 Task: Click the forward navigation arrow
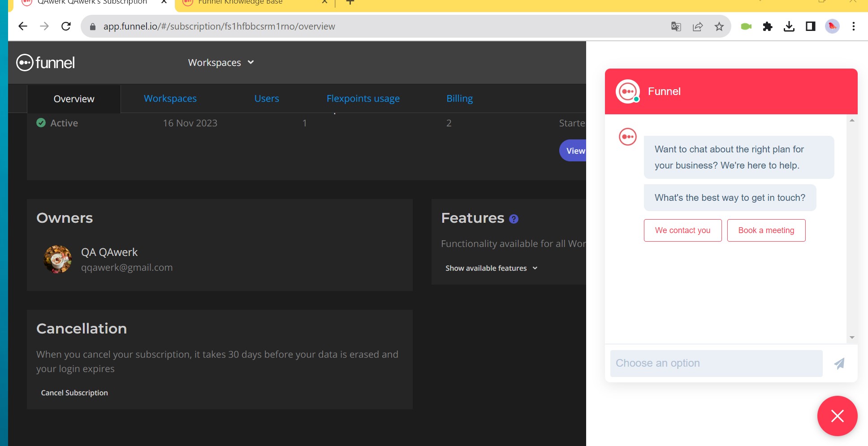pyautogui.click(x=44, y=26)
